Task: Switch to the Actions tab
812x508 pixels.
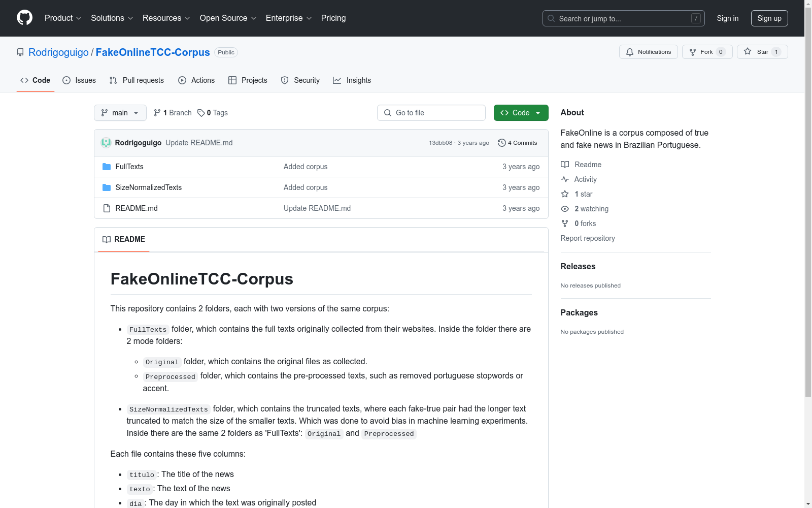Action: pos(196,80)
